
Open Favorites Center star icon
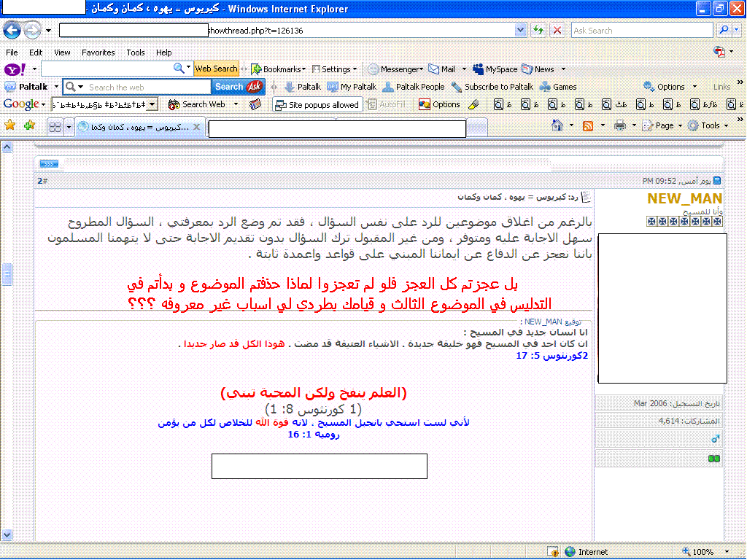pos(10,125)
